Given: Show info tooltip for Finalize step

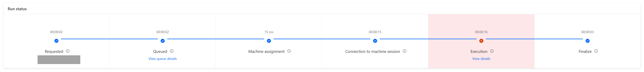Looking at the screenshot, I should [x=596, y=51].
